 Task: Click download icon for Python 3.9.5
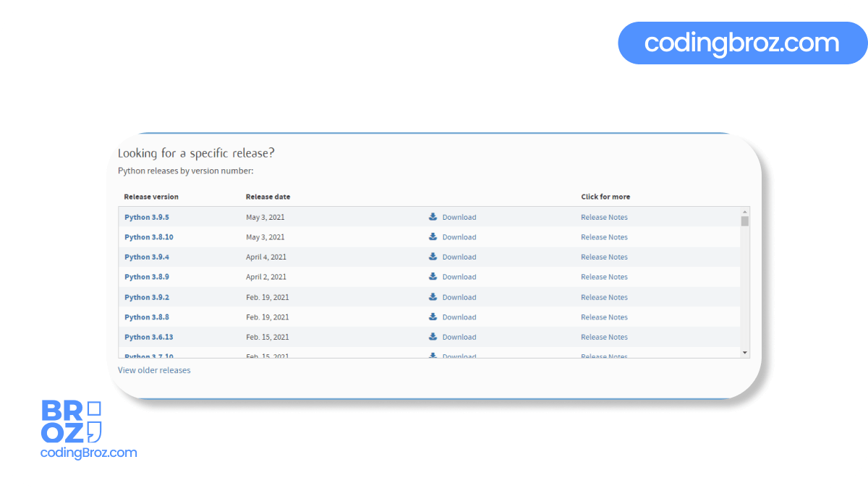pos(433,216)
